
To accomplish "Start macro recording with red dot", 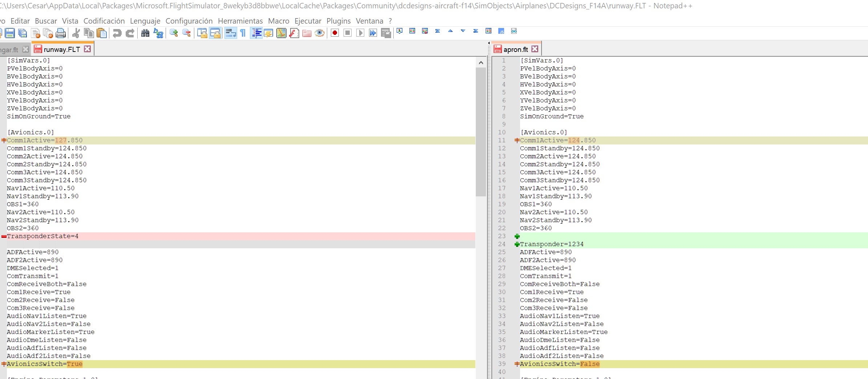I will click(x=335, y=33).
